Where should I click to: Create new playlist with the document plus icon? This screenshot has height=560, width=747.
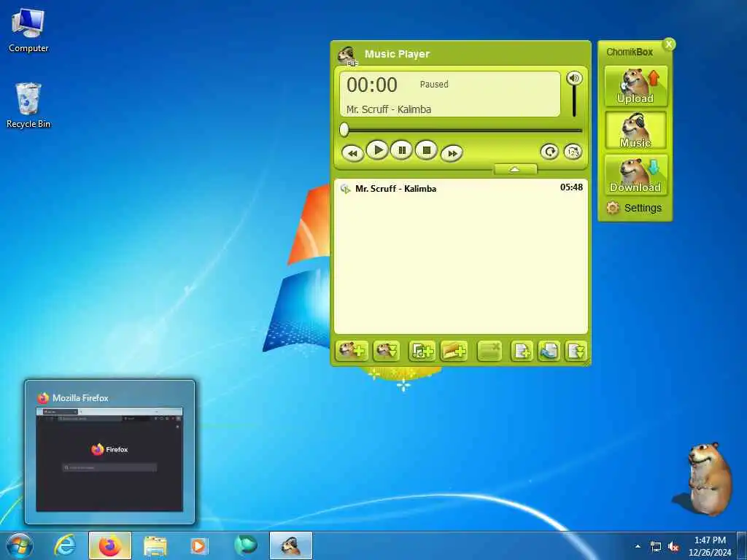(522, 351)
